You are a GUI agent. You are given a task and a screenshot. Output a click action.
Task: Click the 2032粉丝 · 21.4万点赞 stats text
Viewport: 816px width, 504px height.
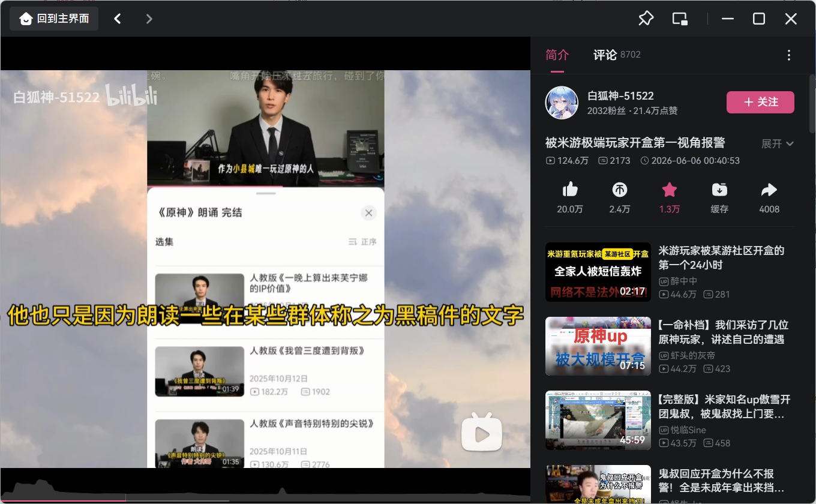pyautogui.click(x=632, y=111)
